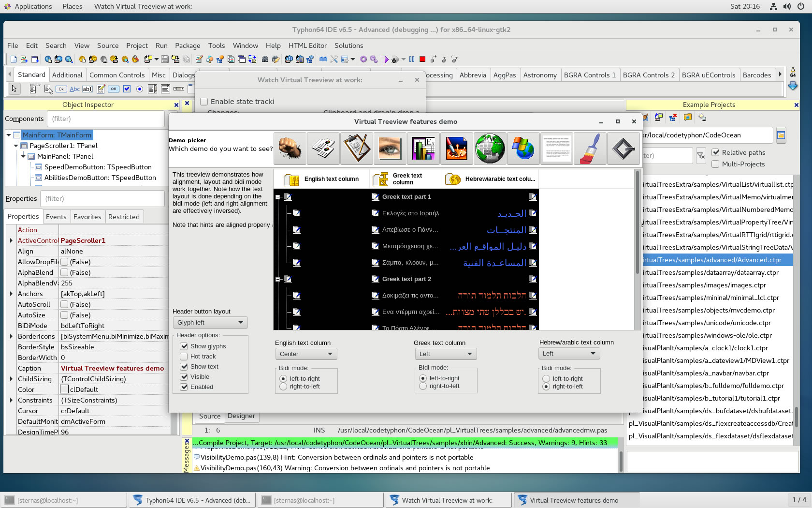Open the Project menu
This screenshot has height=508, width=812.
137,45
